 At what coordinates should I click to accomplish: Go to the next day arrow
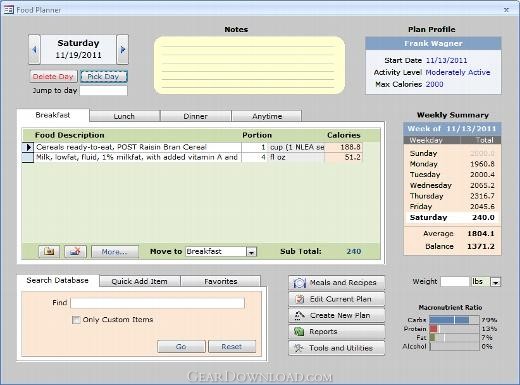(x=122, y=49)
